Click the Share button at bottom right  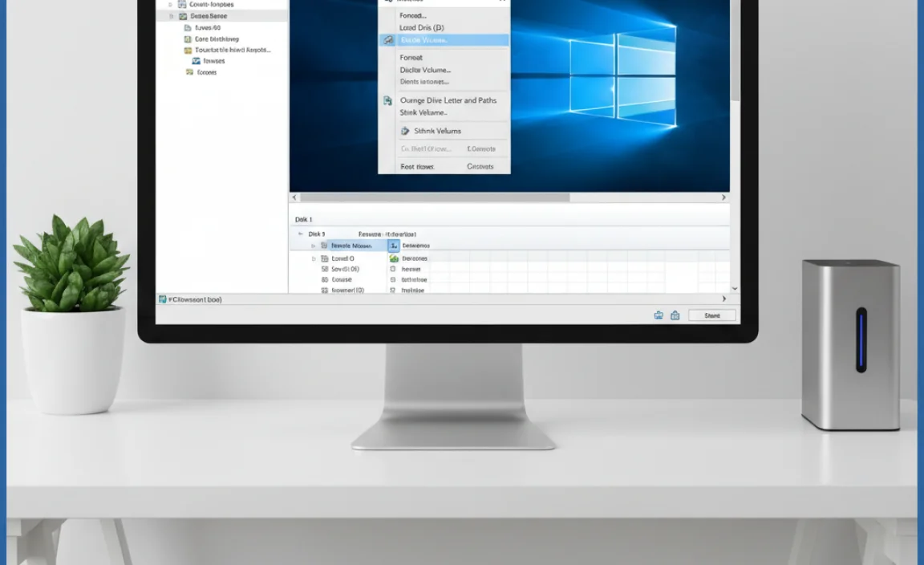pos(711,315)
